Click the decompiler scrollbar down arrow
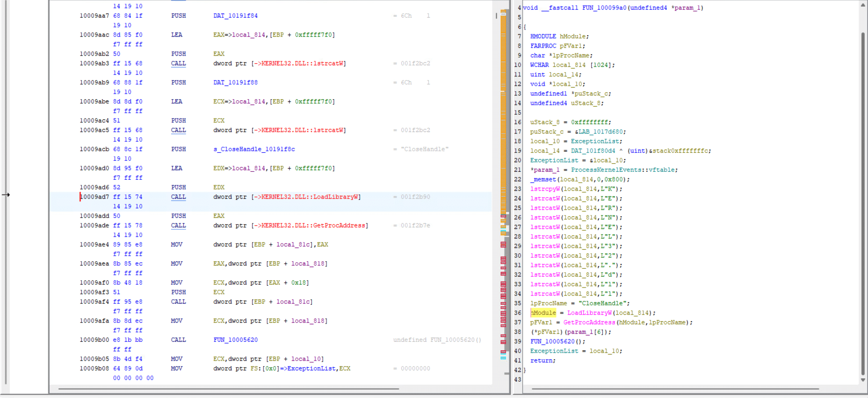Viewport: 868px width, 398px height. click(x=863, y=380)
